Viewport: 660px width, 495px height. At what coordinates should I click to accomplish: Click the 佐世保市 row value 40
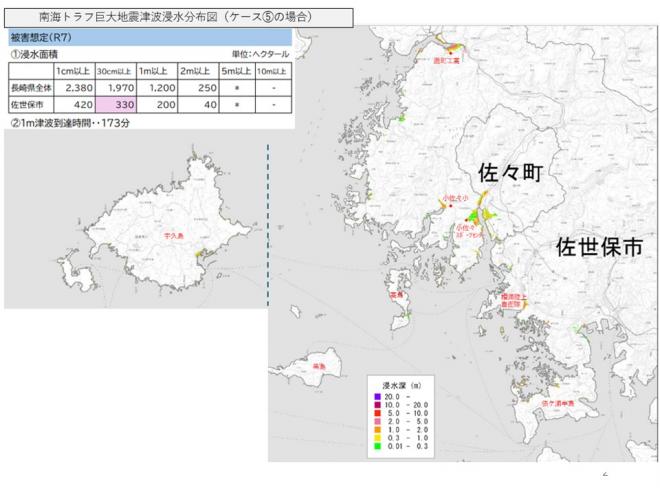pos(210,105)
